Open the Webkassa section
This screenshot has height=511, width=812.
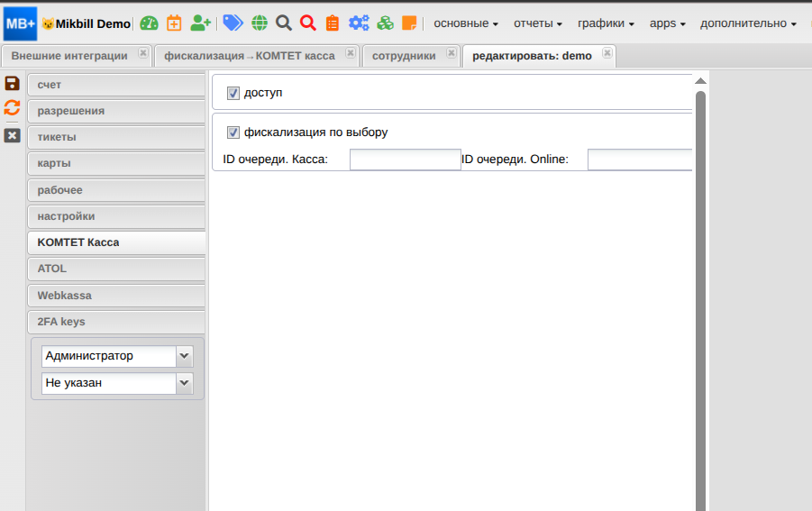[116, 296]
